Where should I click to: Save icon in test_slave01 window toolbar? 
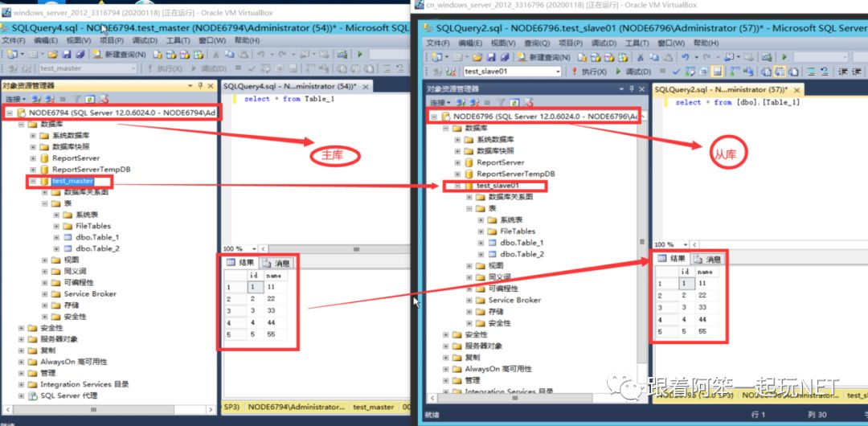click(x=491, y=58)
